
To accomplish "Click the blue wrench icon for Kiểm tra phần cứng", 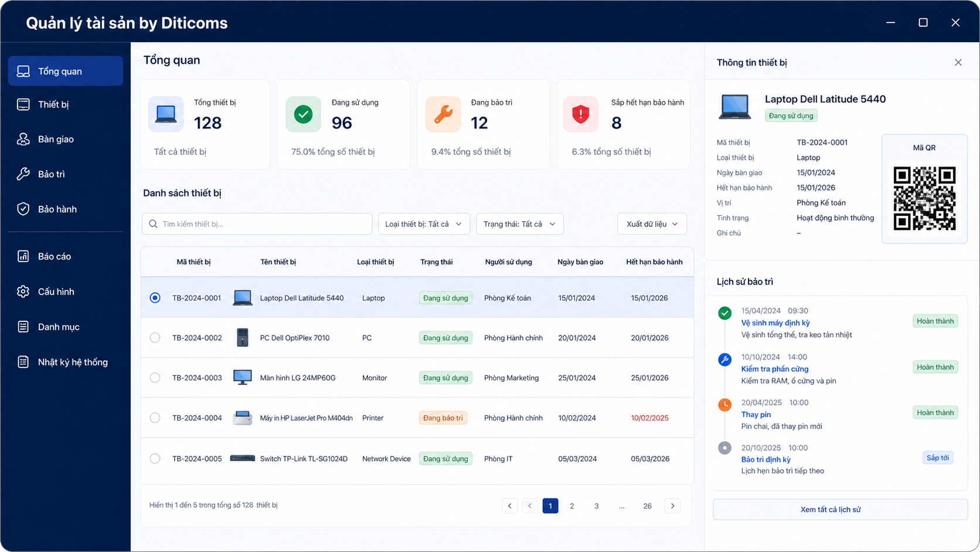I will tap(725, 360).
